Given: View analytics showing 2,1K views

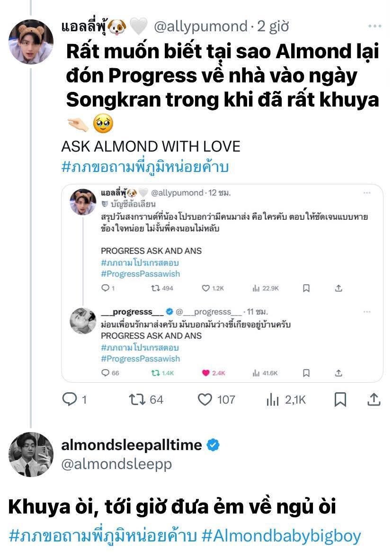Looking at the screenshot, I should [273, 400].
